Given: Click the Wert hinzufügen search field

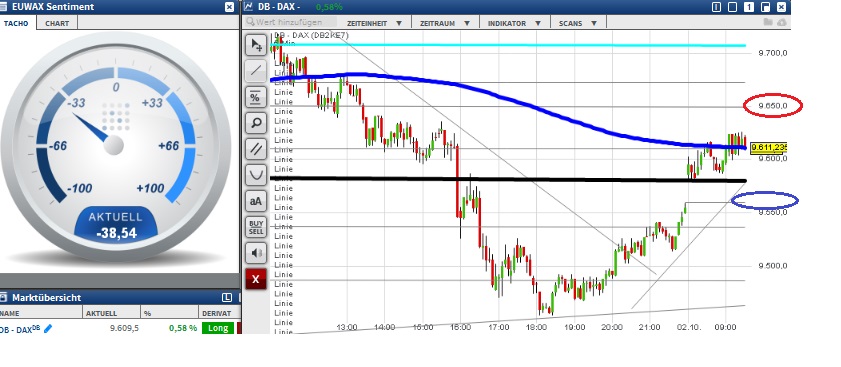Looking at the screenshot, I should (291, 22).
